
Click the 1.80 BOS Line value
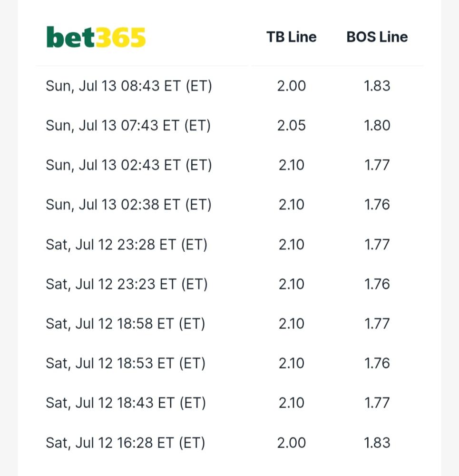pyautogui.click(x=377, y=125)
